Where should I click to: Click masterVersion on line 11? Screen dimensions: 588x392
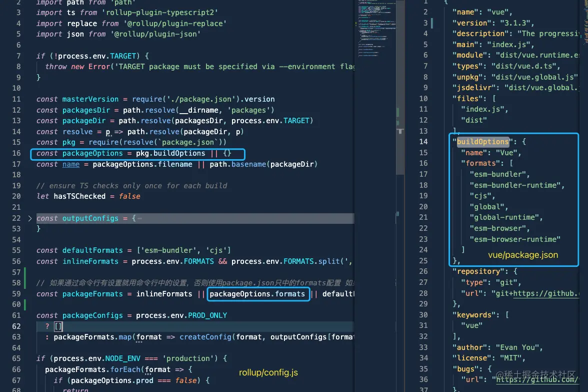click(90, 99)
